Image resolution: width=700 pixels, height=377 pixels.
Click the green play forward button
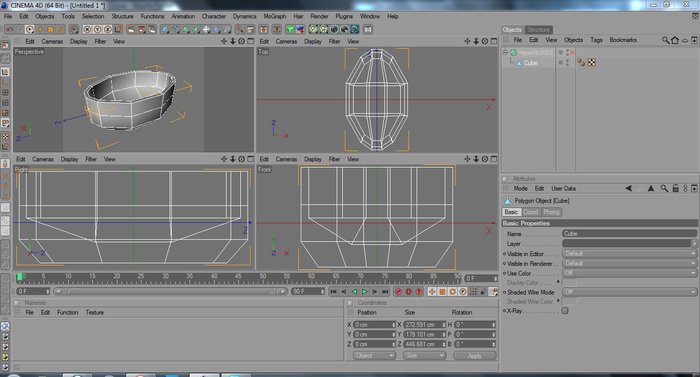click(364, 292)
